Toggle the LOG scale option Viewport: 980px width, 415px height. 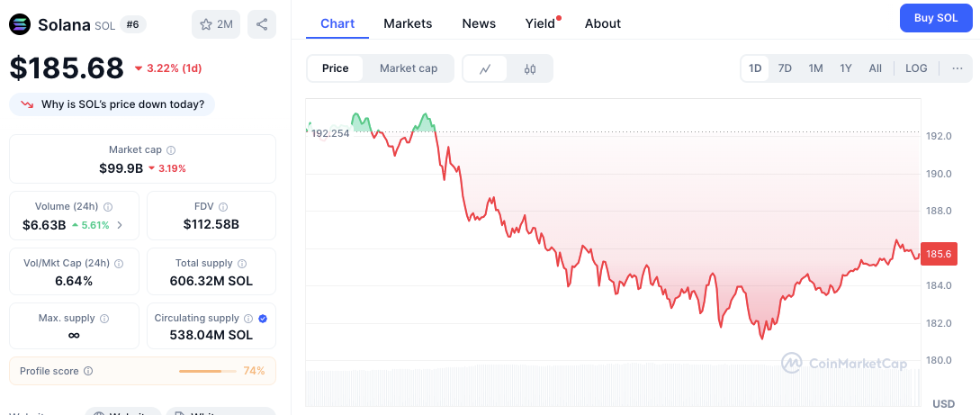click(916, 68)
